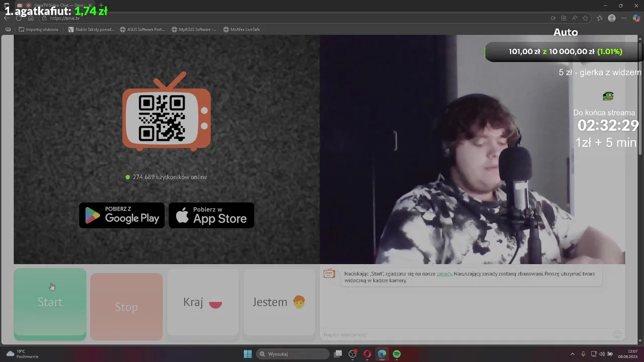Open the weather widget 19°C Pochmurnie
This screenshot has width=644, height=362.
(x=22, y=354)
